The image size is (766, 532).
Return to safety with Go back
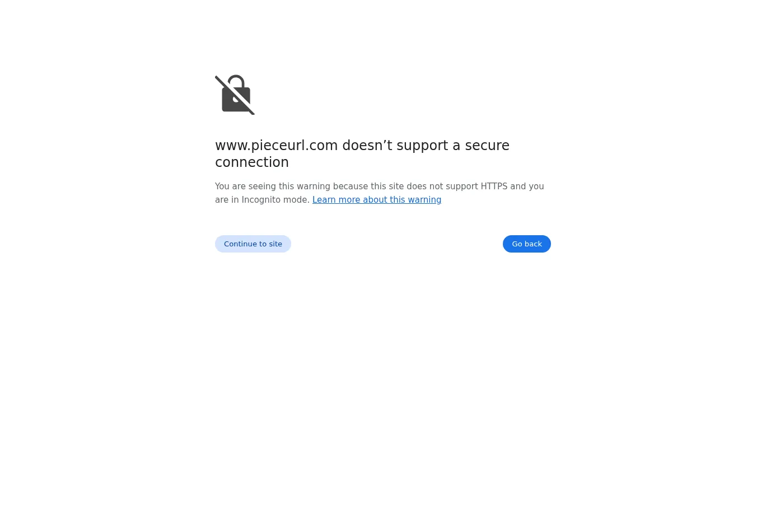pyautogui.click(x=527, y=244)
